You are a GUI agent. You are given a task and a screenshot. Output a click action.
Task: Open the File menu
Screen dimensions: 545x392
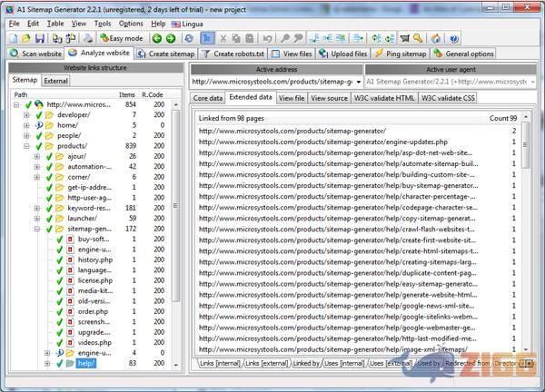click(15, 24)
